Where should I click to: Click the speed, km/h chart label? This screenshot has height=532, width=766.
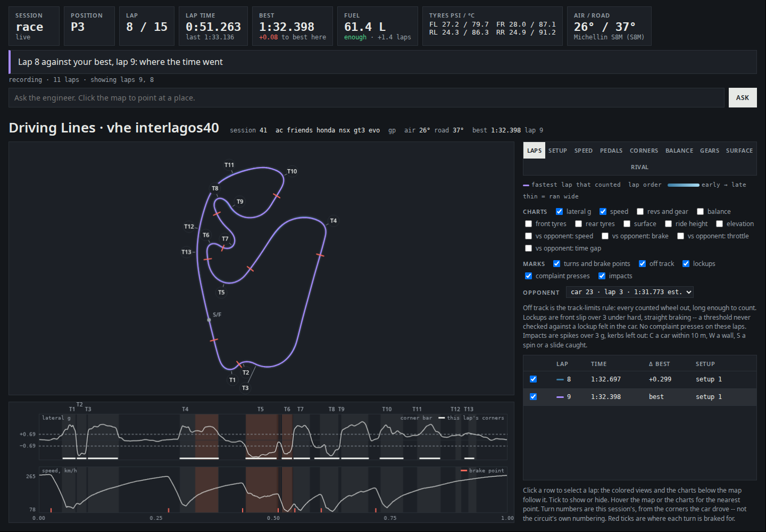pyautogui.click(x=60, y=471)
